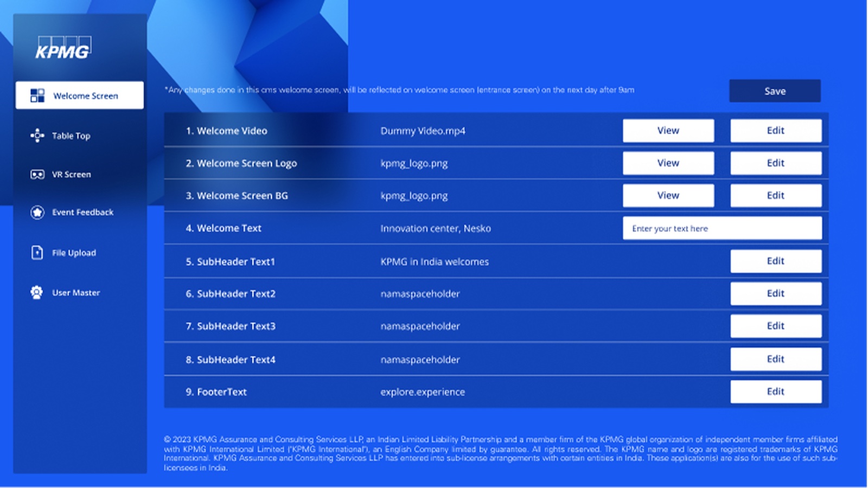This screenshot has height=488, width=868.
Task: Click 'namaspaceholder' in SubHeader Text2 row
Action: point(420,294)
